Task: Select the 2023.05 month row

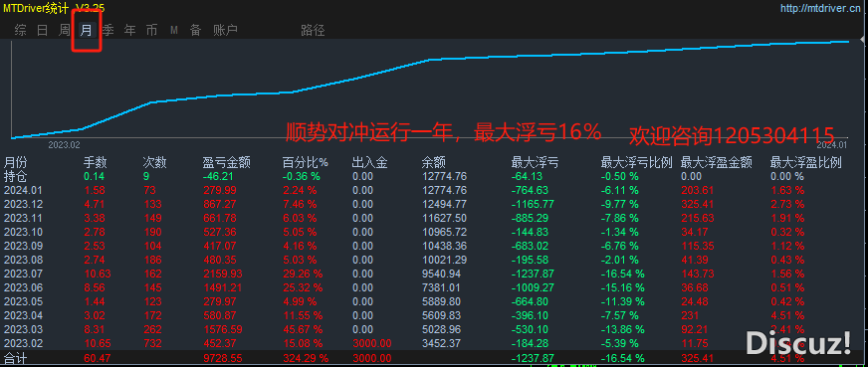Action: (434, 301)
